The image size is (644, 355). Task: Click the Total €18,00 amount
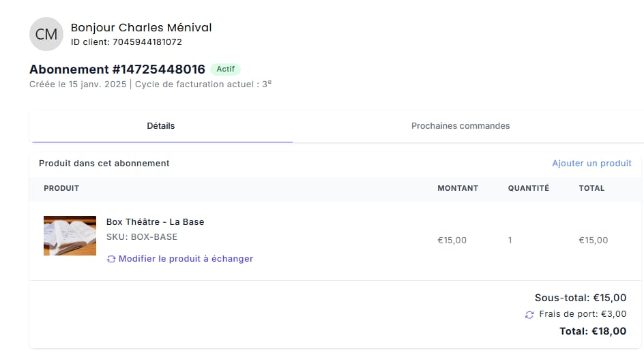(593, 331)
